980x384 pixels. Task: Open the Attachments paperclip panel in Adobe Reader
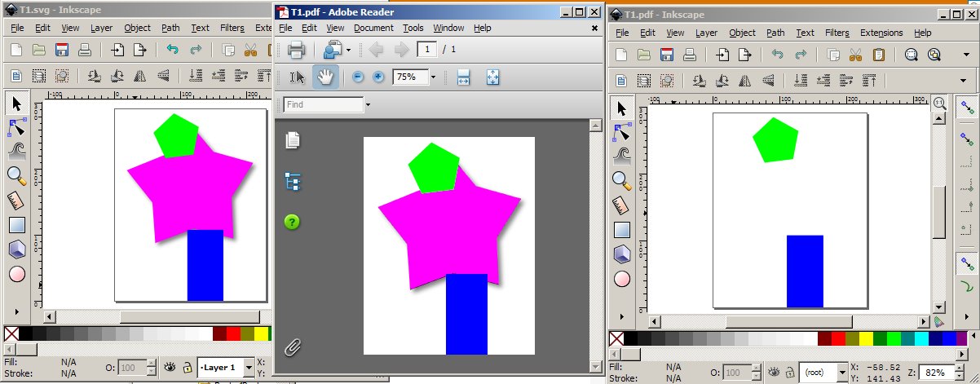(293, 348)
